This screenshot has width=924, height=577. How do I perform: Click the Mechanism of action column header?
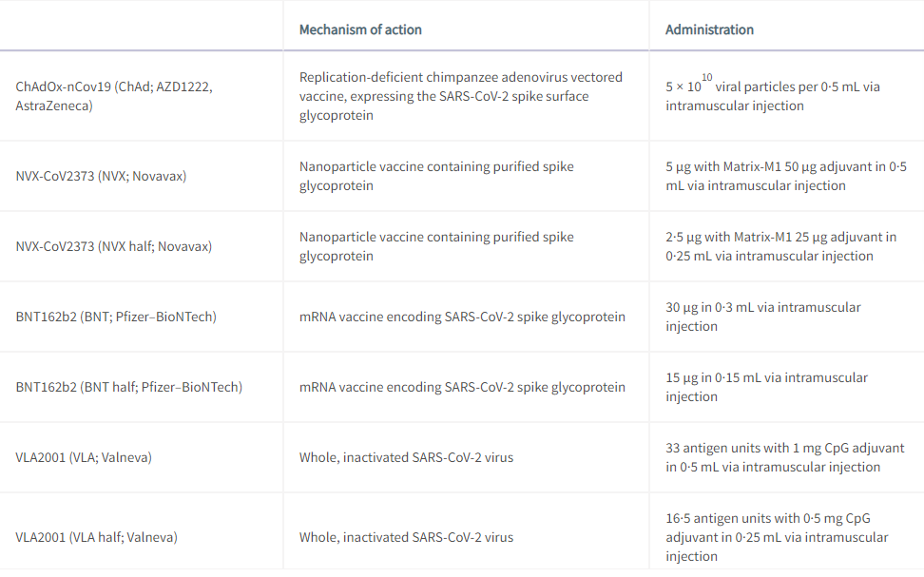pyautogui.click(x=360, y=29)
